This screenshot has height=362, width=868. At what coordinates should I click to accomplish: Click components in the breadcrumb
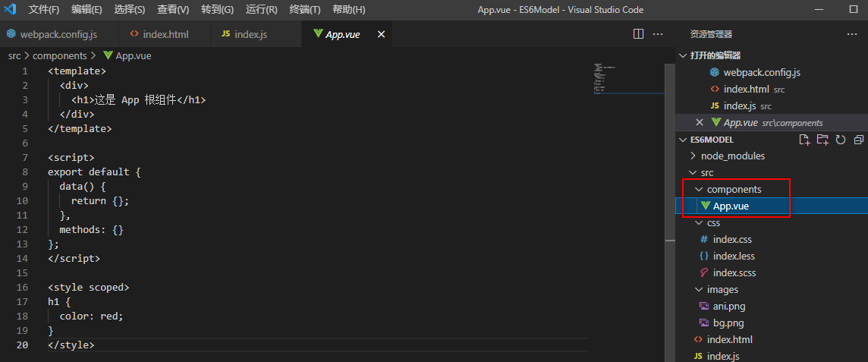[60, 56]
